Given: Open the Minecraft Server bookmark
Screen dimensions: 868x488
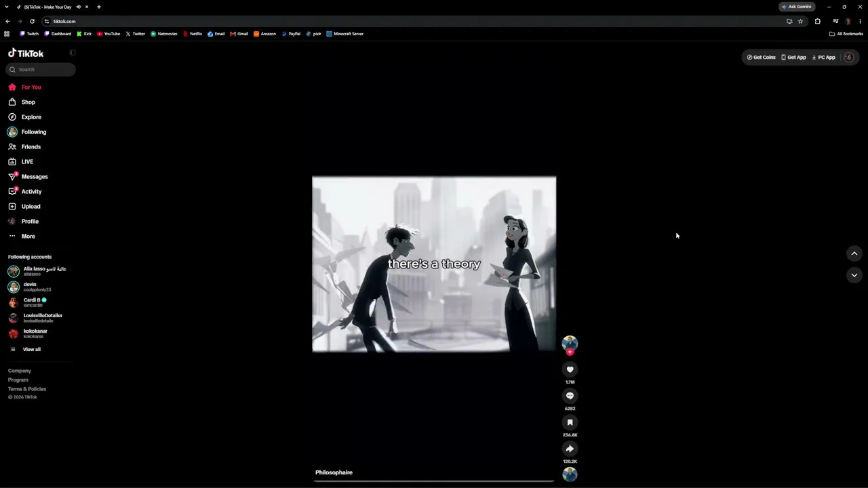Looking at the screenshot, I should (x=345, y=34).
